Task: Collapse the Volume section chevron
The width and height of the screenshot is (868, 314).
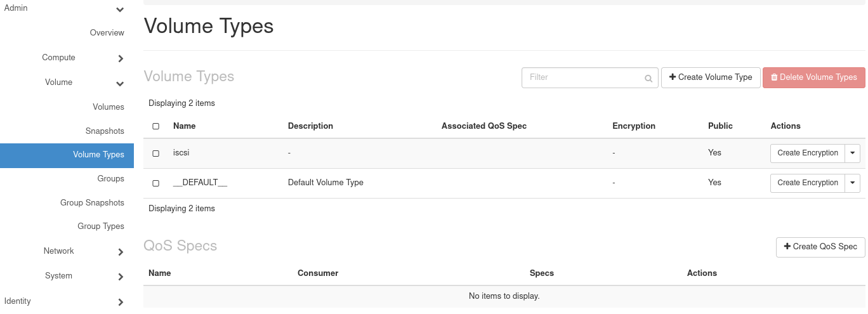Action: (x=120, y=83)
